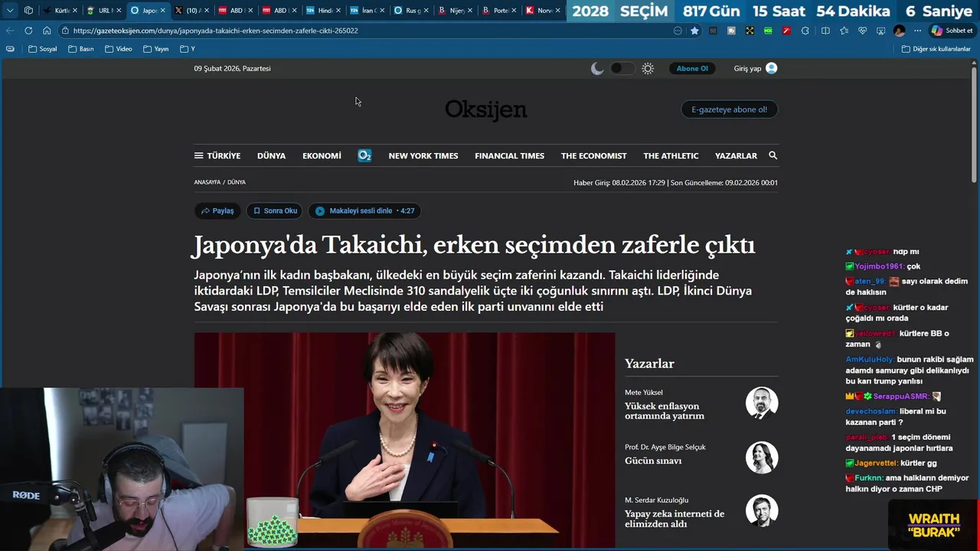Open NEW YORK TIMES section
The width and height of the screenshot is (980, 551).
coord(423,155)
